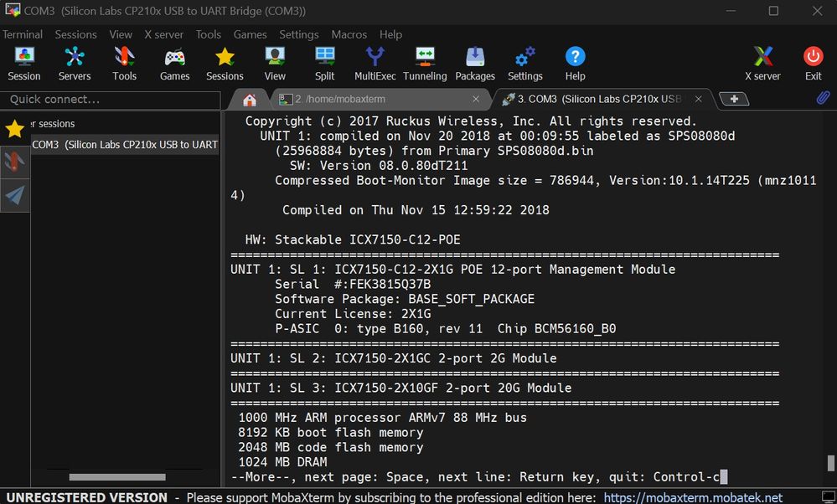Click the 'User sessions' folder row

point(125,124)
